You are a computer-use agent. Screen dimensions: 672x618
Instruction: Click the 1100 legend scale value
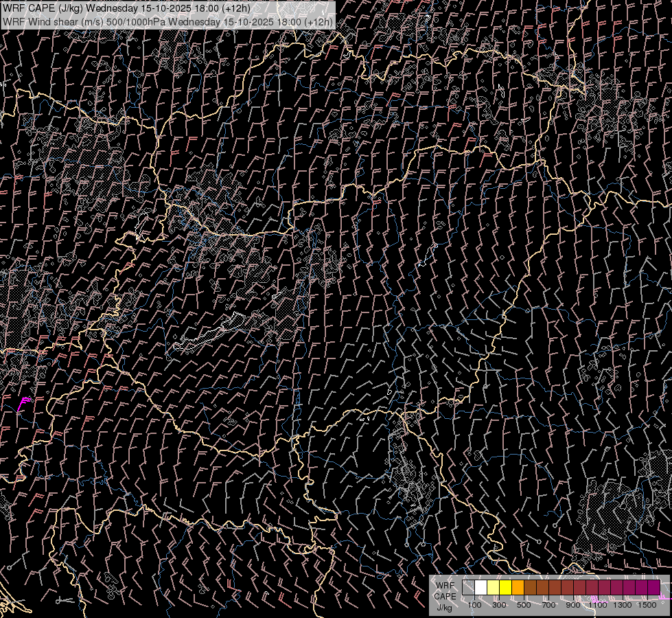point(599,605)
